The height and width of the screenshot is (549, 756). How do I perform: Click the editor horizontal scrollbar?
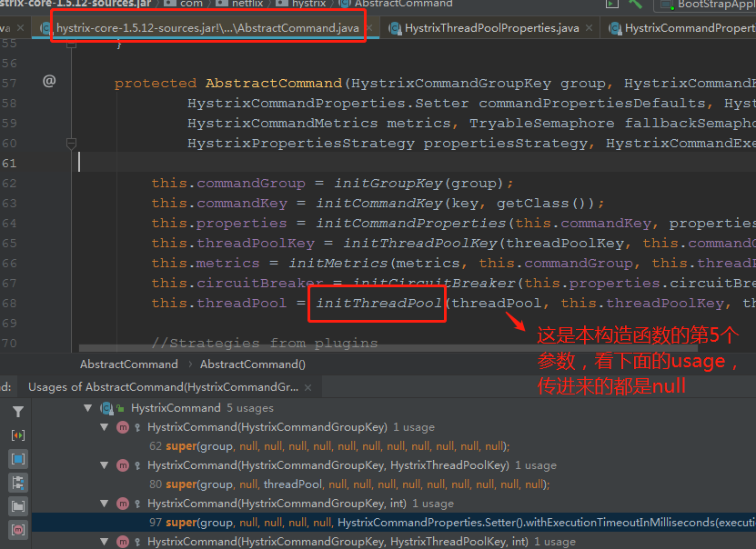point(388,348)
